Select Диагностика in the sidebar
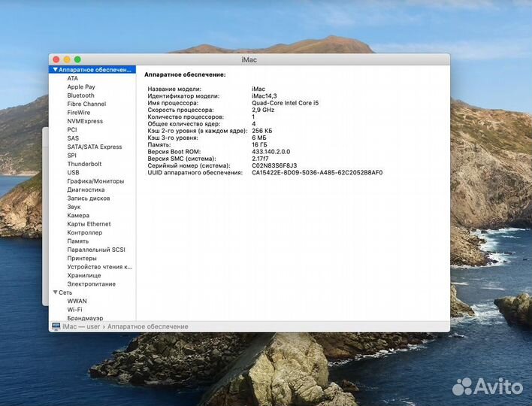Image resolution: width=532 pixels, height=406 pixels. [x=86, y=189]
